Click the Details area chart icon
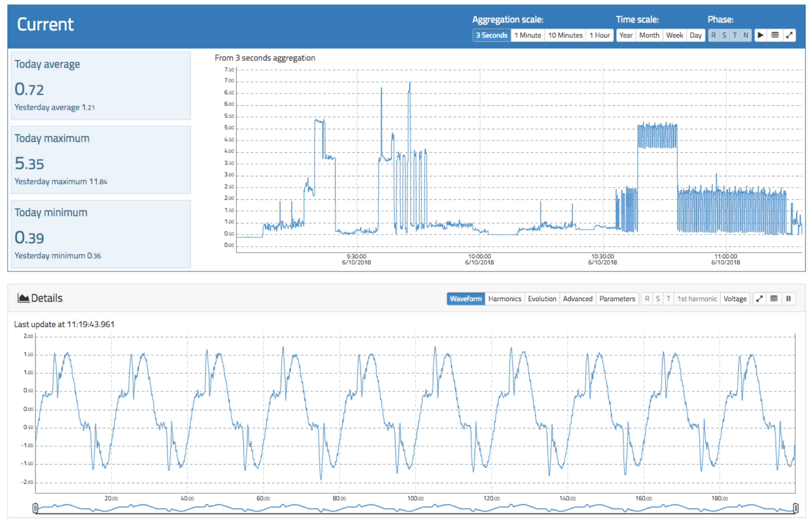Image resolution: width=812 pixels, height=524 pixels. coord(23,298)
